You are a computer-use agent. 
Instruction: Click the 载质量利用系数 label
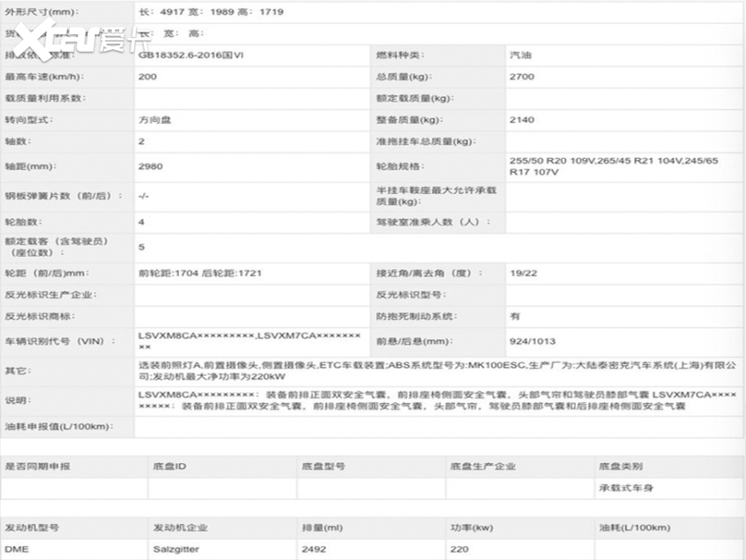pos(45,99)
